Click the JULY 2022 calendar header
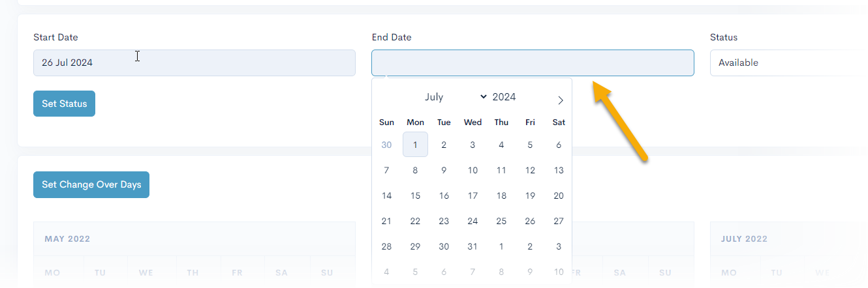The height and width of the screenshot is (288, 868). pyautogui.click(x=744, y=239)
